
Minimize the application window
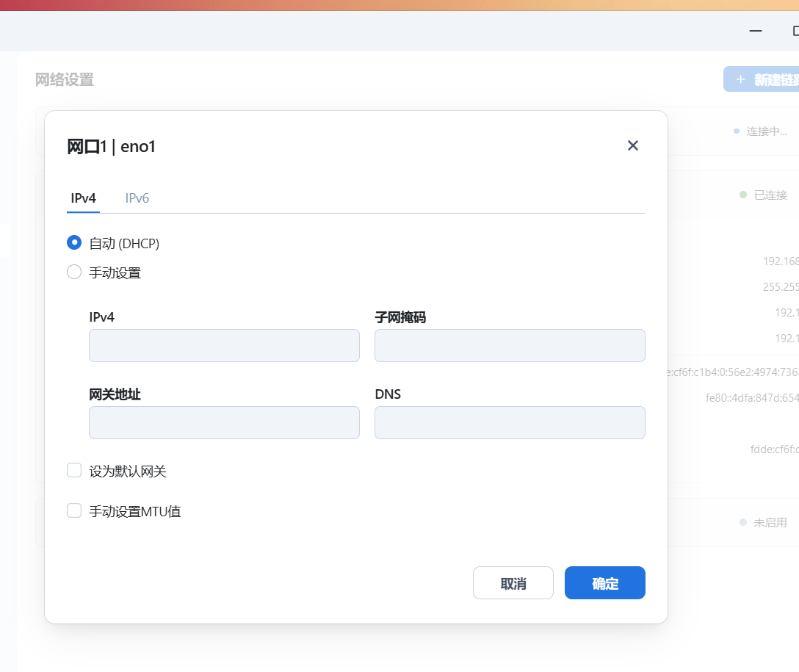point(755,31)
